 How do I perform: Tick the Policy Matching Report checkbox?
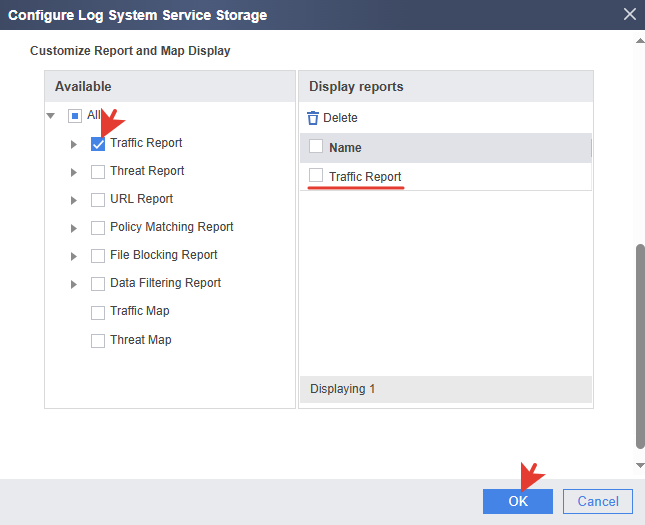point(98,228)
